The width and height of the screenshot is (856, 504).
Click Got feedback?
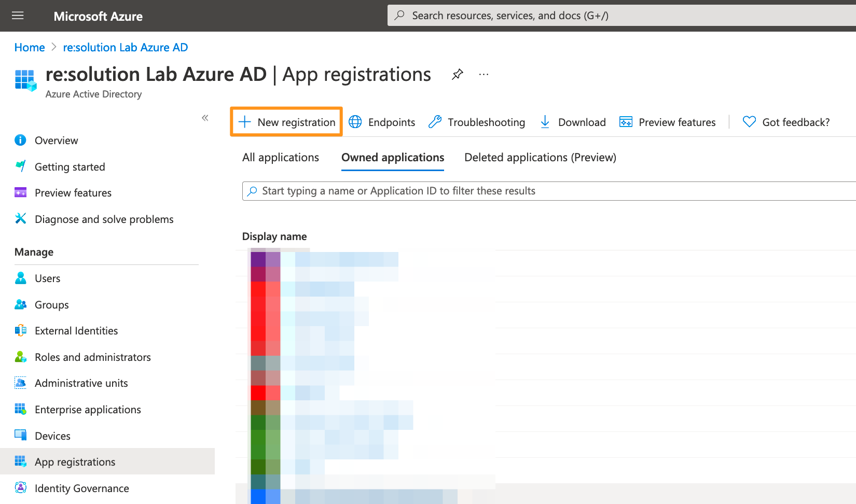(x=786, y=122)
